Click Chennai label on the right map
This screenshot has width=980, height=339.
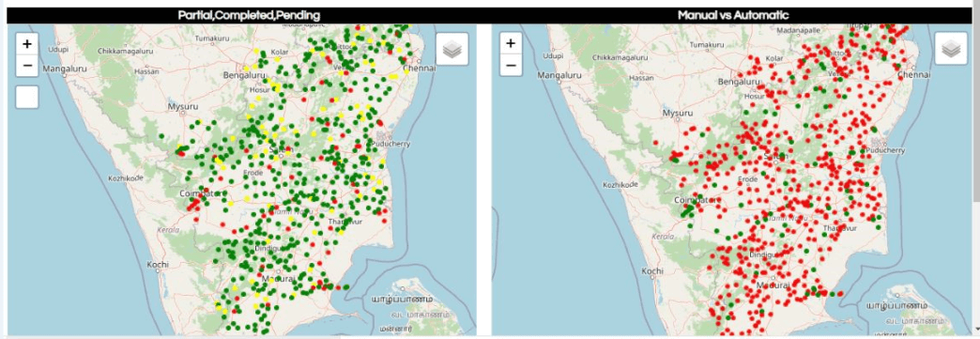[913, 74]
